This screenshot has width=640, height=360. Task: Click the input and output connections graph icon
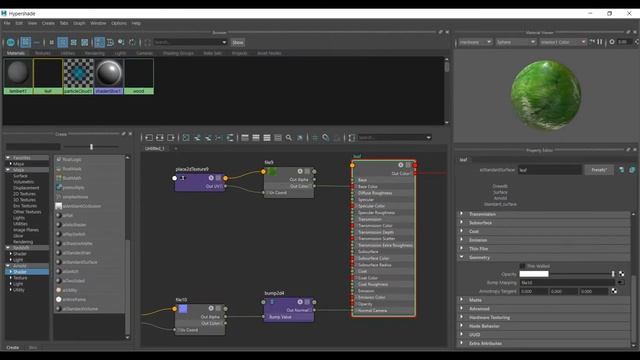click(x=160, y=138)
